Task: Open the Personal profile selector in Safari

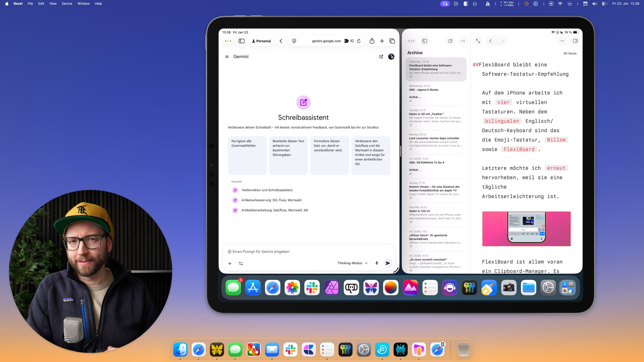Action: click(261, 41)
